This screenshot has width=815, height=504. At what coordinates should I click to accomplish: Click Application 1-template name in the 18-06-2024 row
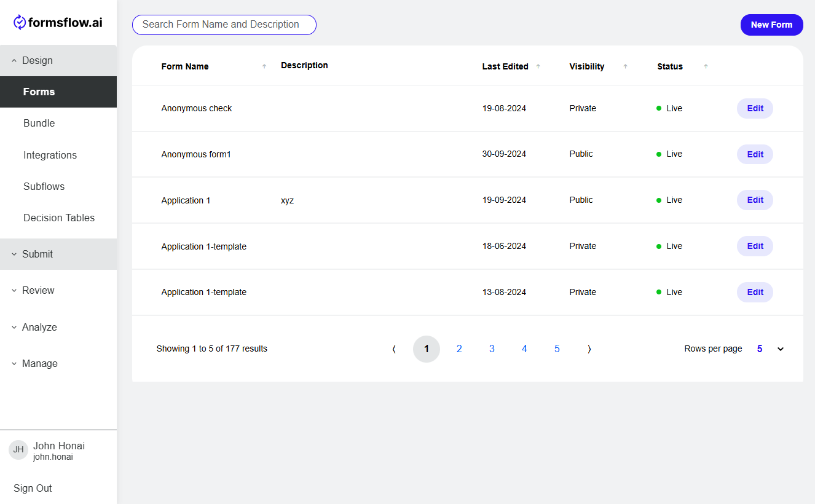click(204, 246)
